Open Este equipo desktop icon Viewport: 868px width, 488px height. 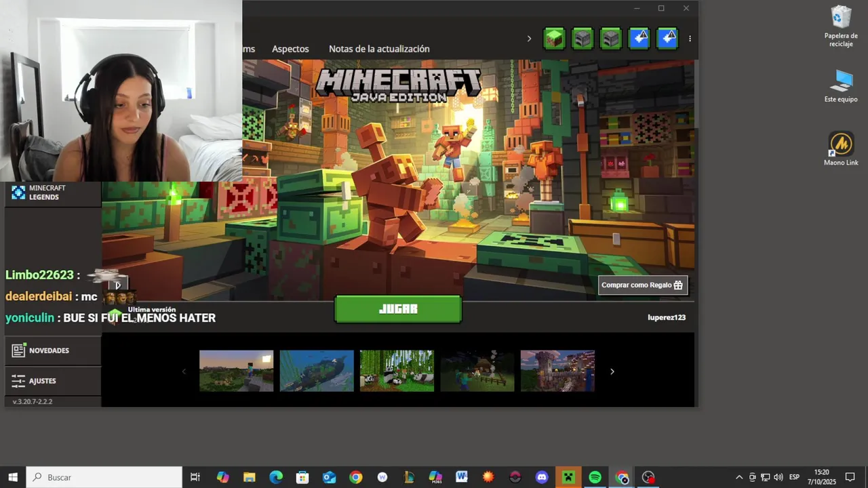click(x=841, y=86)
